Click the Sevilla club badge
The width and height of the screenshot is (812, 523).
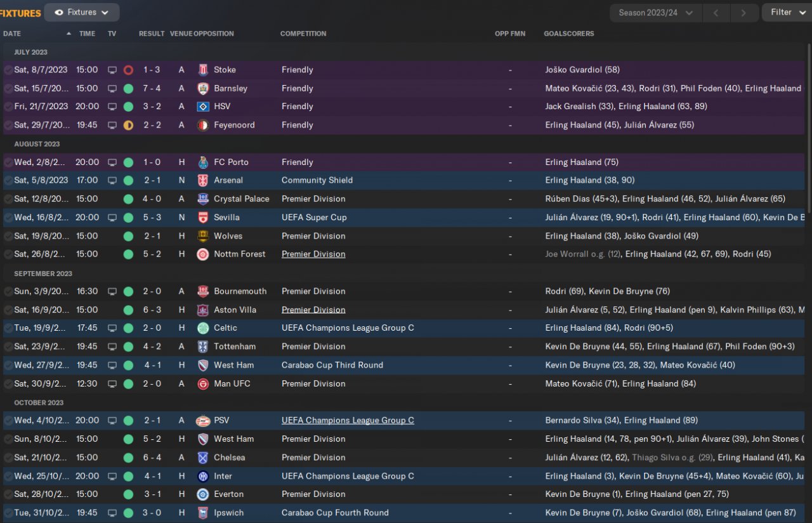tap(203, 217)
